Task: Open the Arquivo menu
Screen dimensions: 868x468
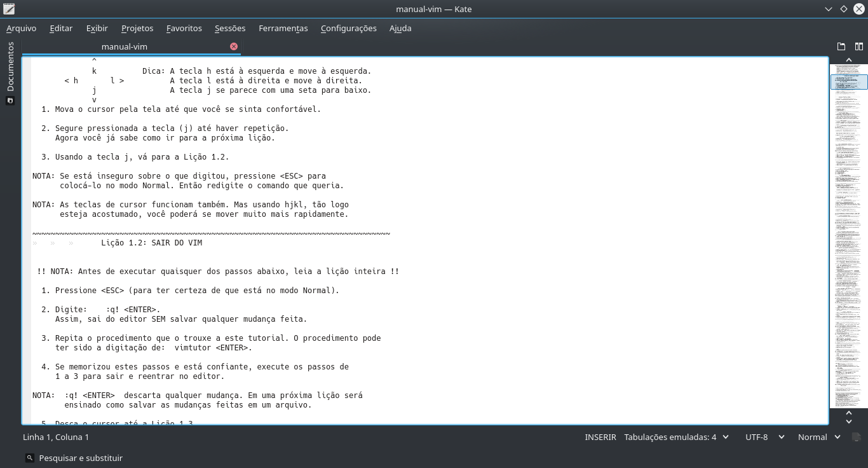Action: [22, 28]
